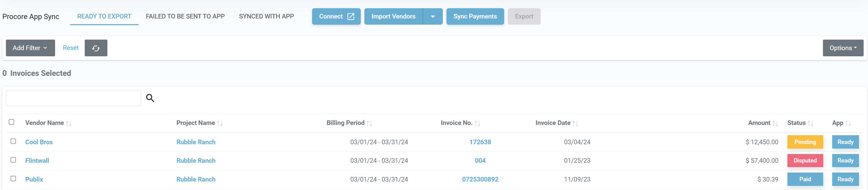
Task: Sort by Status column arrows
Action: point(810,123)
